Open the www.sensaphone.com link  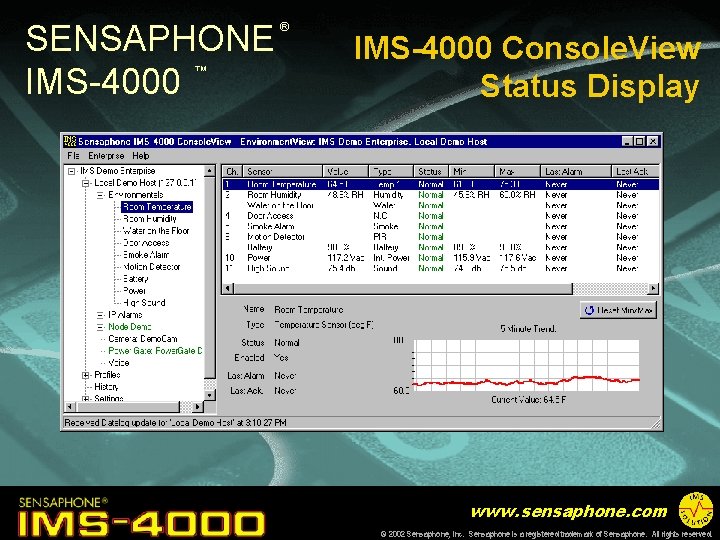click(569, 512)
